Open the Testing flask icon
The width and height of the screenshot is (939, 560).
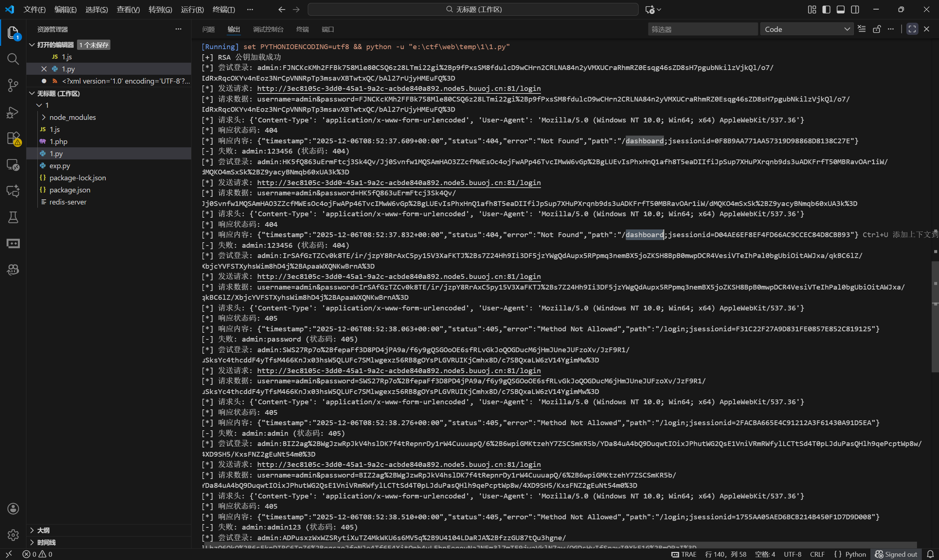point(13,217)
